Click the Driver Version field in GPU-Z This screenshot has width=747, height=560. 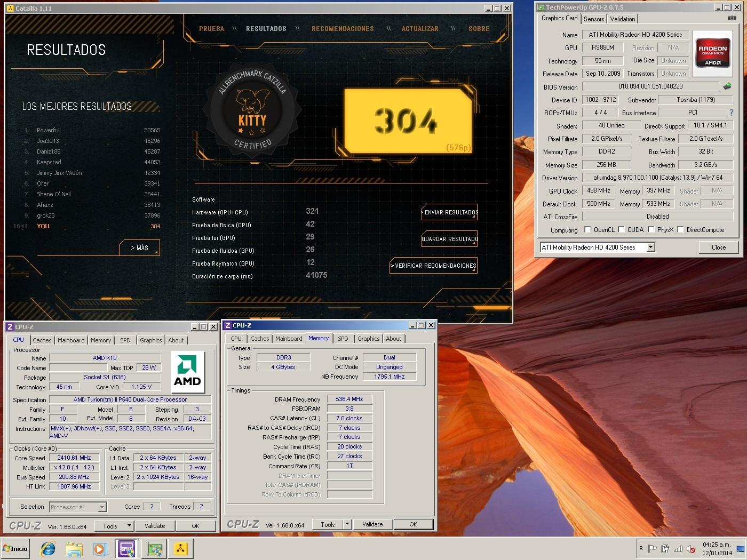click(x=658, y=178)
